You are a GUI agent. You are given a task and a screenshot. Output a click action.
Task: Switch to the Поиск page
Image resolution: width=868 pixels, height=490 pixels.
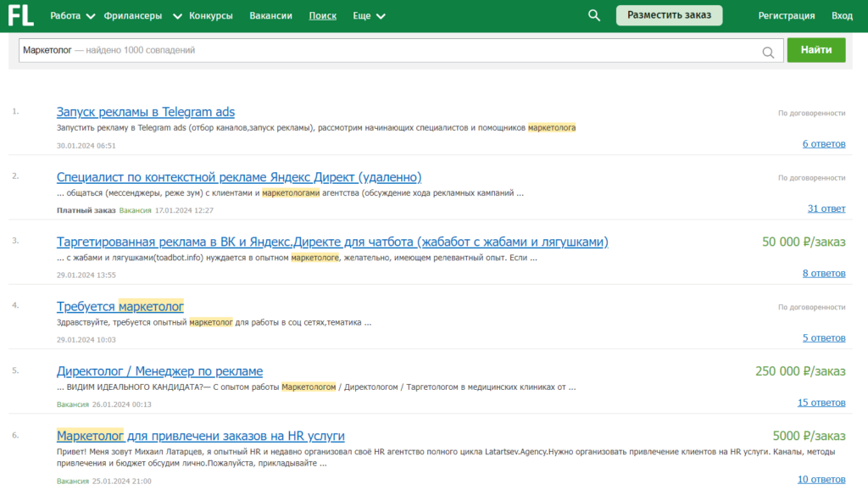[322, 15]
